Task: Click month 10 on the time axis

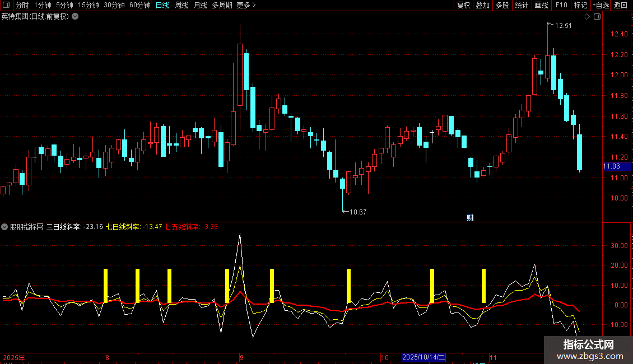Action: 385,358
